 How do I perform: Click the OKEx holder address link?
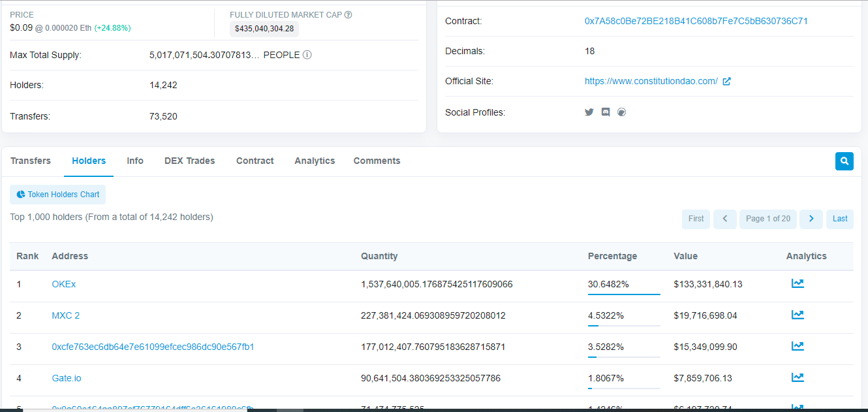[64, 284]
